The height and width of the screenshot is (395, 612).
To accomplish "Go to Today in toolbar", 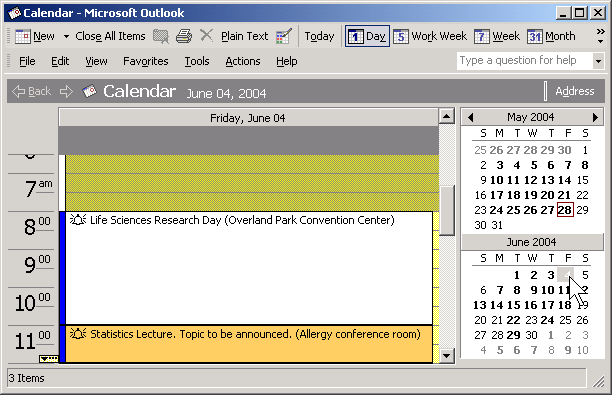I will click(x=319, y=36).
